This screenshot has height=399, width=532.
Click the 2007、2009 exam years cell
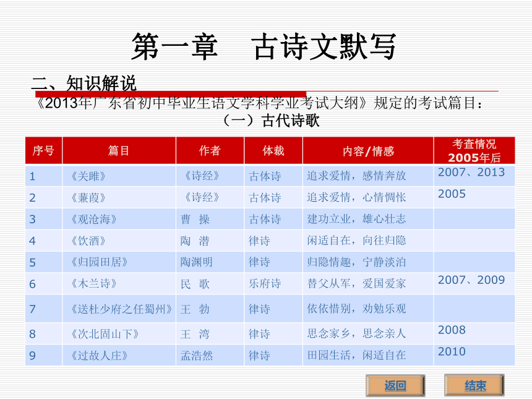tap(474, 284)
